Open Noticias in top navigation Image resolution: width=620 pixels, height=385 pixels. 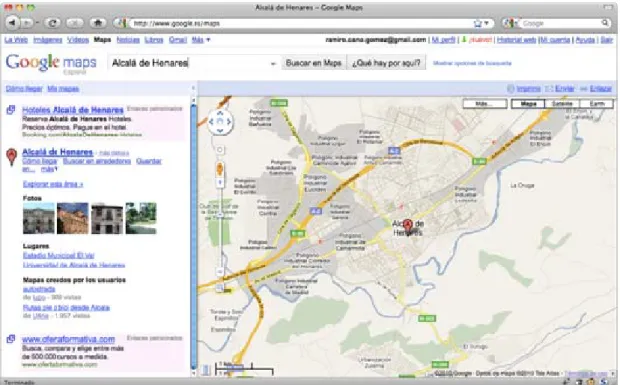pos(128,40)
